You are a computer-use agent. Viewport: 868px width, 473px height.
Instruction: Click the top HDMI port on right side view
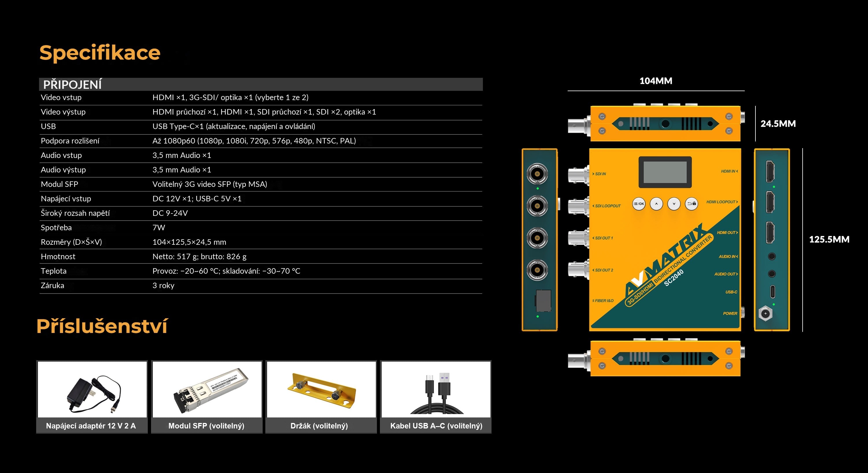click(x=770, y=172)
